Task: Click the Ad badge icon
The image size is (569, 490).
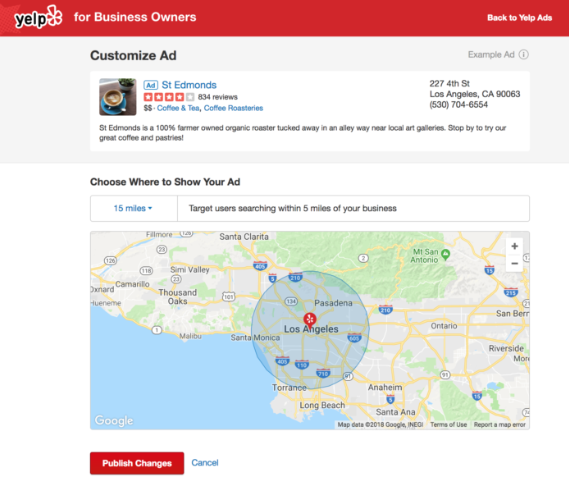Action: [x=151, y=85]
